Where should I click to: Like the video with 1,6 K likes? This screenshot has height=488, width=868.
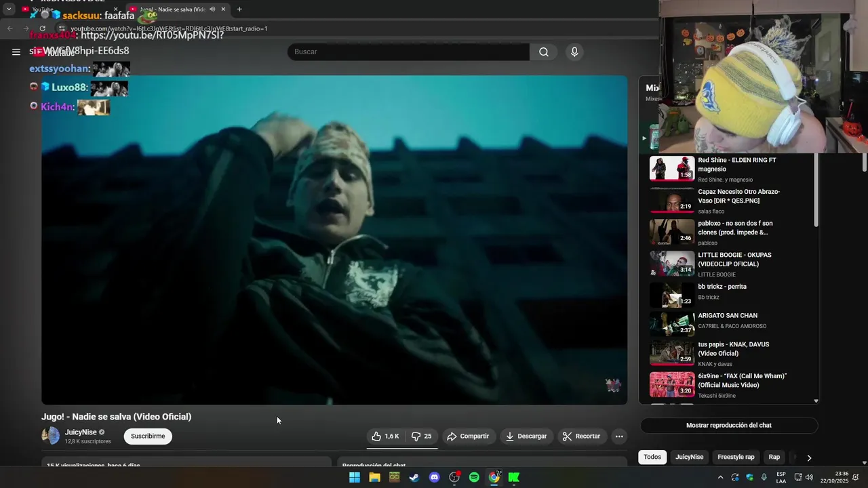point(385,436)
